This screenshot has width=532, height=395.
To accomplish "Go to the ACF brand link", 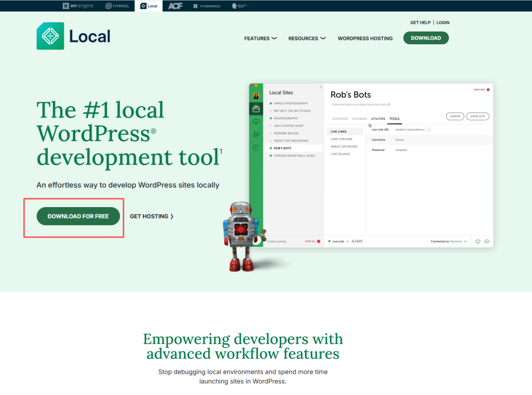I will (x=175, y=6).
